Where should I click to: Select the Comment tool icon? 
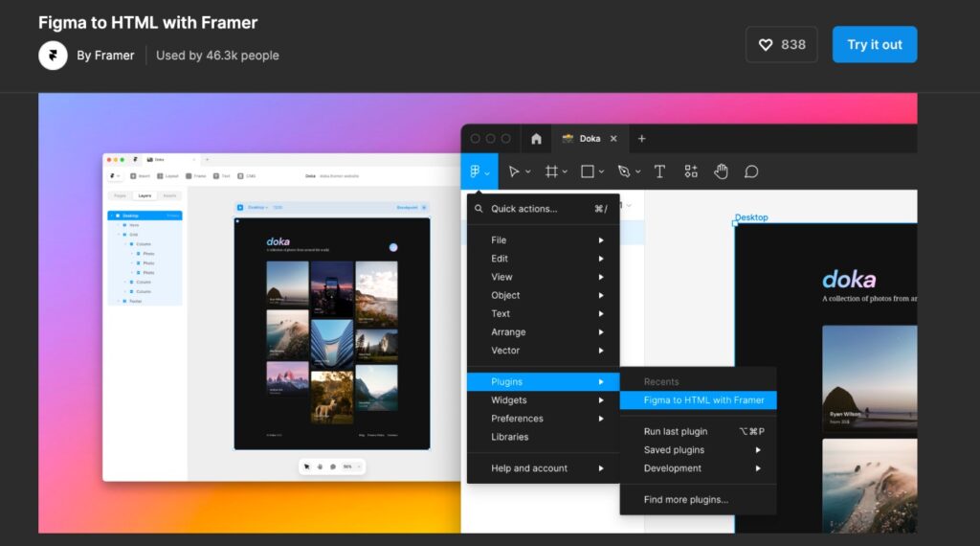tap(751, 171)
